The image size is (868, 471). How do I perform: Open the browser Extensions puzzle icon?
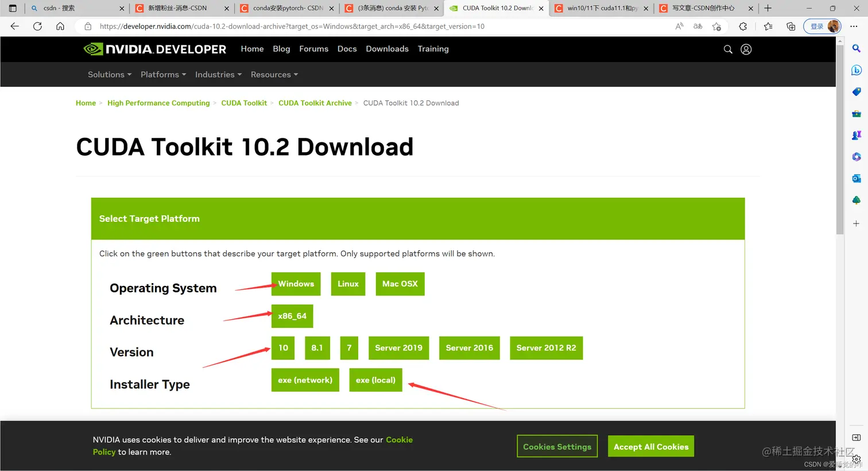coord(743,26)
